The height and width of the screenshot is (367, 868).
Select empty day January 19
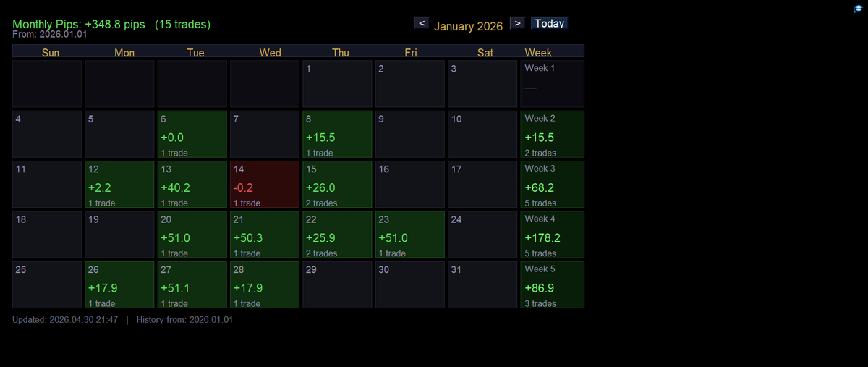119,235
